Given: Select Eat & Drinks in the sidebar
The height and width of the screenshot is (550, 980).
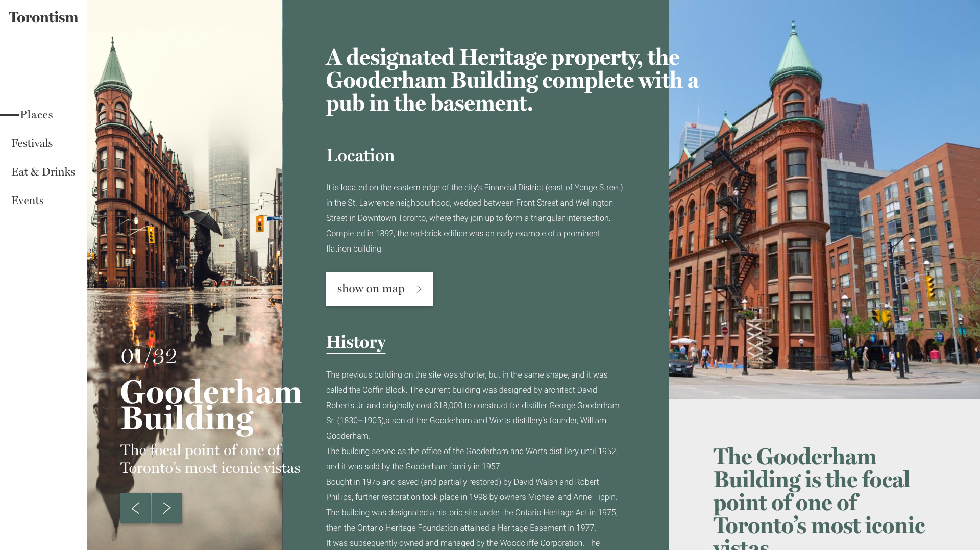Looking at the screenshot, I should (43, 172).
